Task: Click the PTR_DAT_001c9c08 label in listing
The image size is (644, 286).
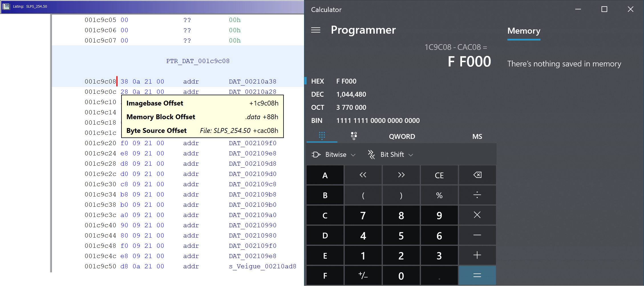Action: (x=198, y=61)
